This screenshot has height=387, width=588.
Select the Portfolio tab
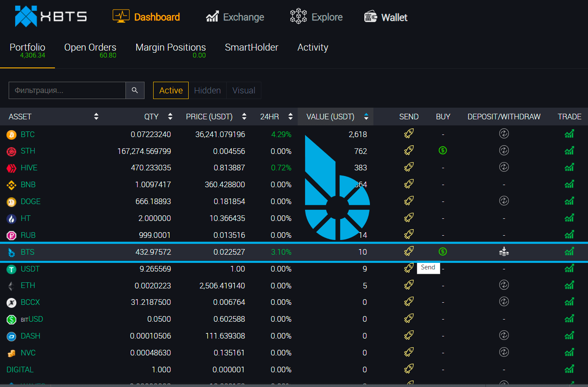[x=27, y=50]
